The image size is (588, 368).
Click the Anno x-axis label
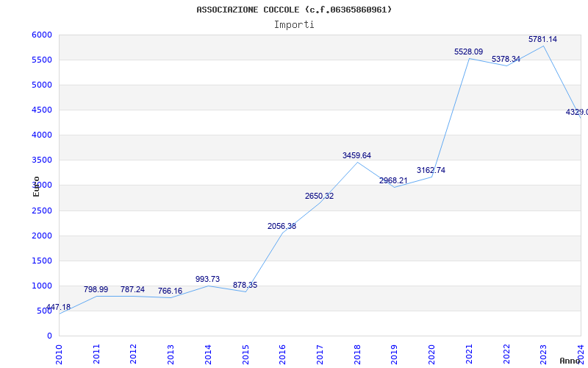pyautogui.click(x=570, y=361)
